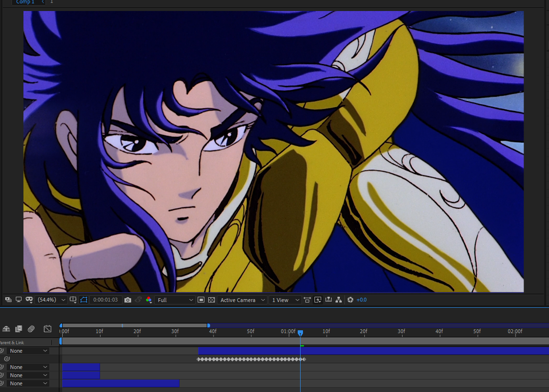Switch to the Comp 1 tab

[24, 2]
